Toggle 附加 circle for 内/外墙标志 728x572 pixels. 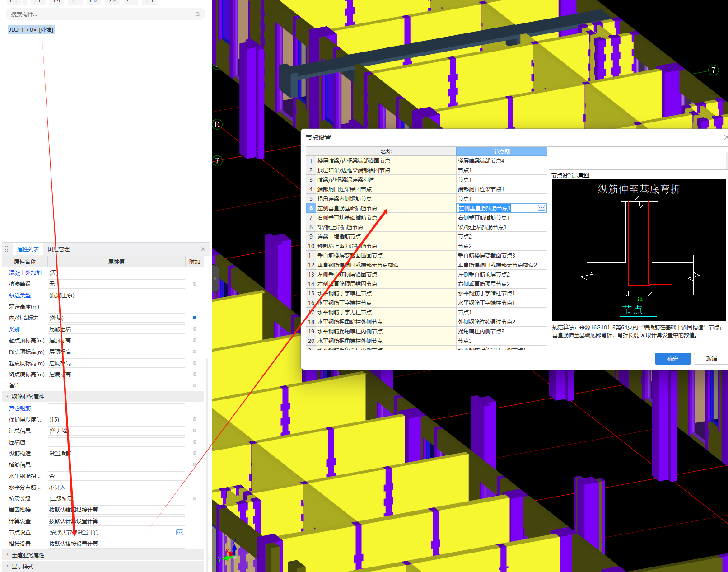click(195, 318)
